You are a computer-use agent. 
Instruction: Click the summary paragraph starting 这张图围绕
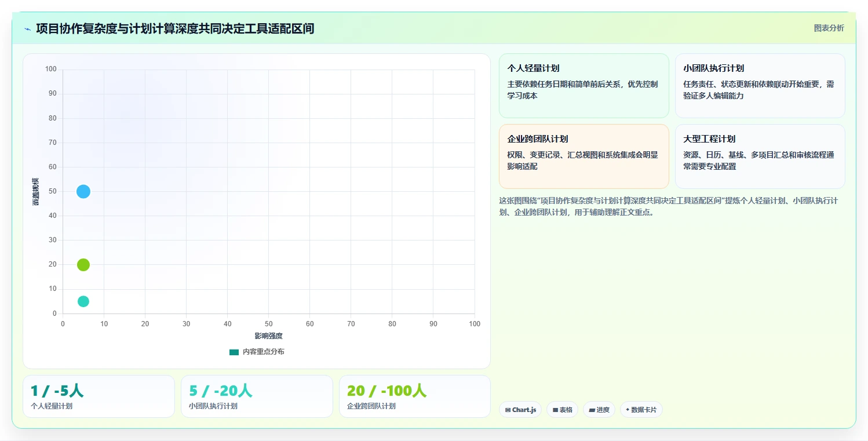click(669, 206)
